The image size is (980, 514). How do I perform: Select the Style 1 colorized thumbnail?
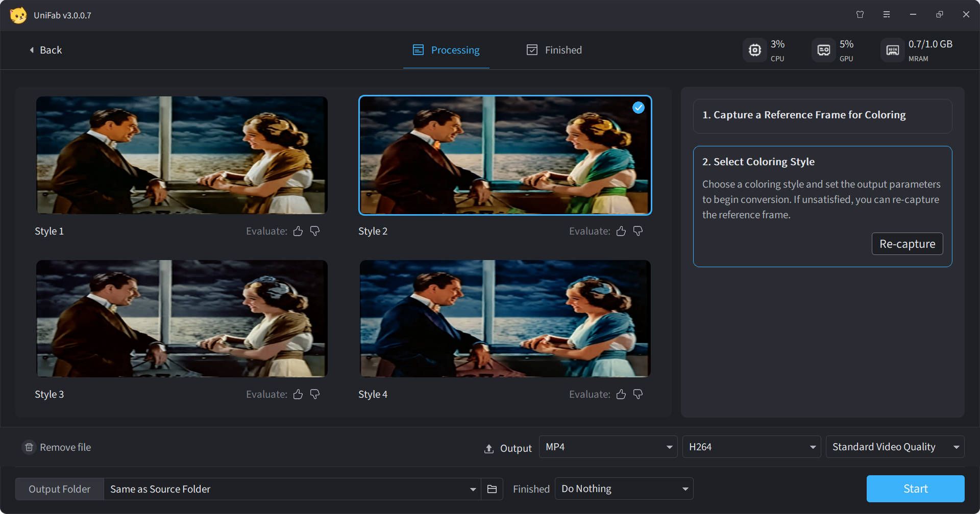[x=182, y=155]
